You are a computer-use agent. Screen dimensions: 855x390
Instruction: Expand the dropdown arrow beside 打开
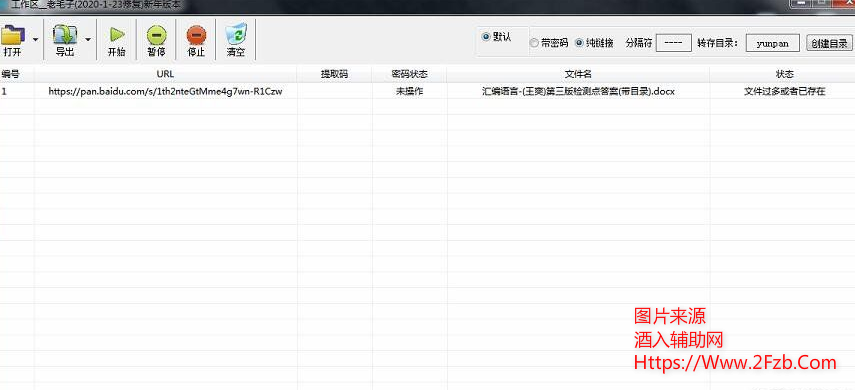click(35, 40)
